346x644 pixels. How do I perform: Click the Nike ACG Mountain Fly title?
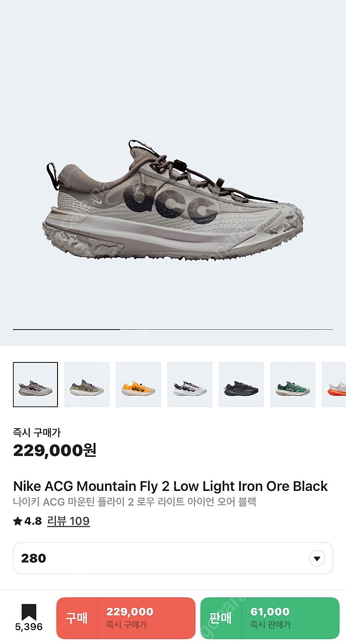coord(170,486)
